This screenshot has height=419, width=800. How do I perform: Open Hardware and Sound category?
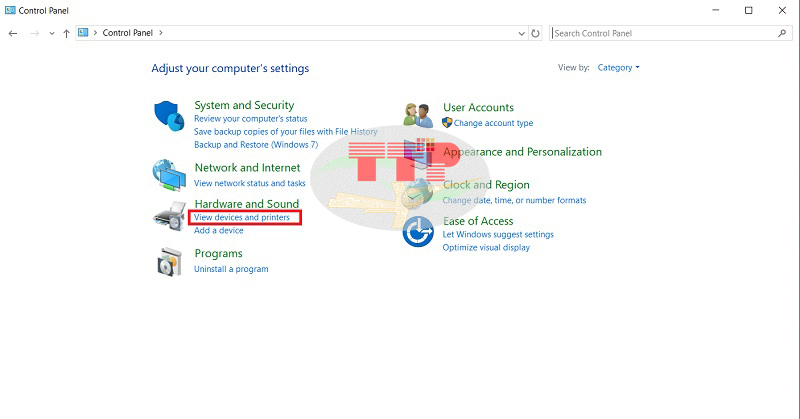click(x=246, y=204)
